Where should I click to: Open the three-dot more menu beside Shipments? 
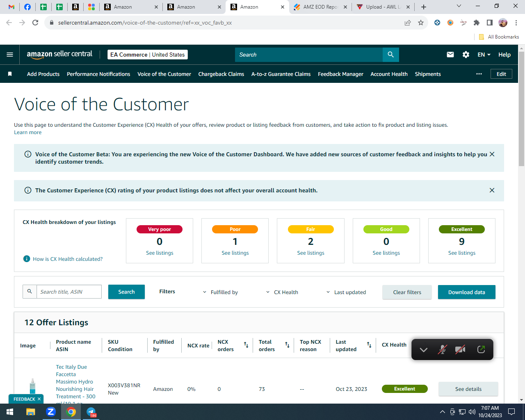click(479, 74)
